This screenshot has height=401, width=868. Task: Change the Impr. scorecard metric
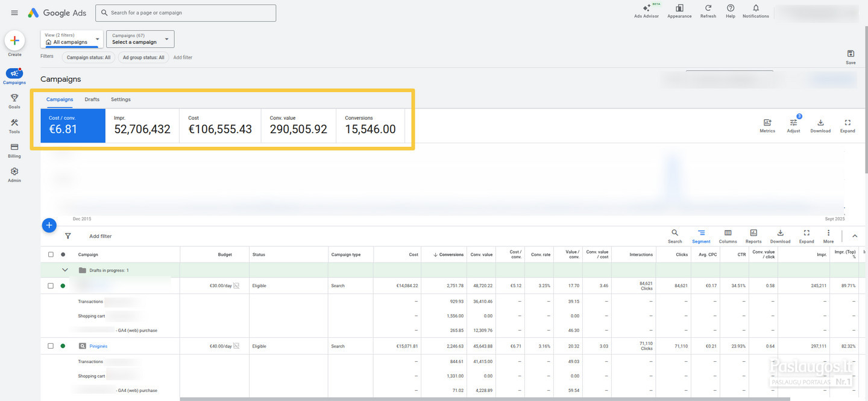click(142, 126)
